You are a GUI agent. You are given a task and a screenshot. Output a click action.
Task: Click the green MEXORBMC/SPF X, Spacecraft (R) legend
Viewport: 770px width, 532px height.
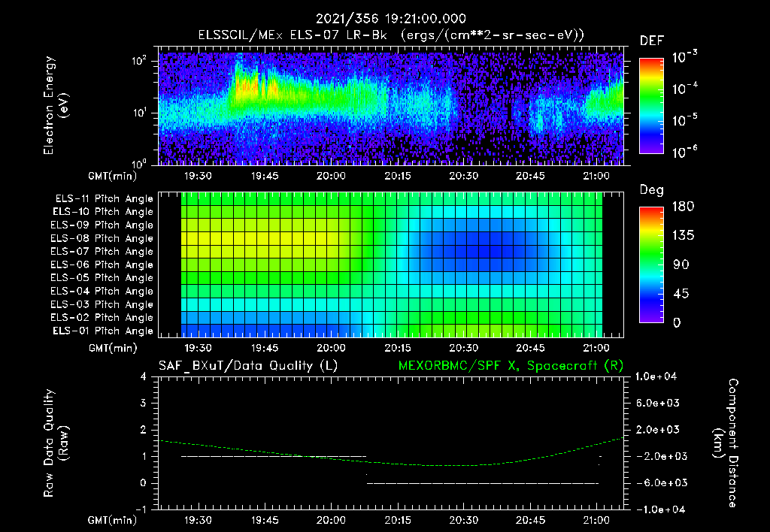pos(511,366)
